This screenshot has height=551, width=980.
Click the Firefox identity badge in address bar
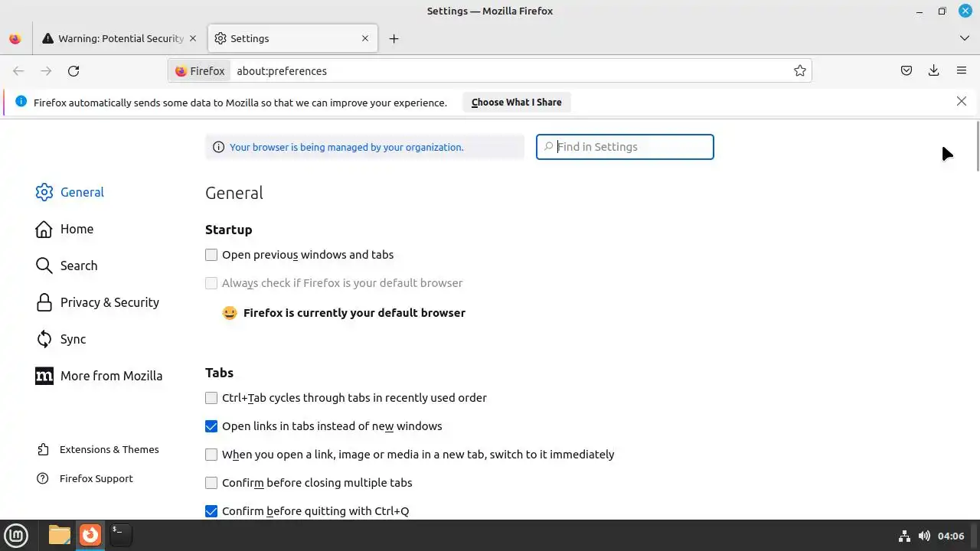tap(200, 71)
